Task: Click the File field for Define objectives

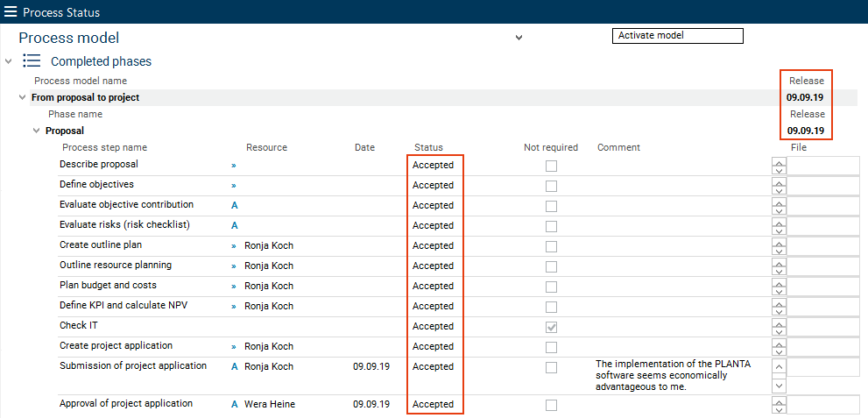Action: (x=823, y=186)
